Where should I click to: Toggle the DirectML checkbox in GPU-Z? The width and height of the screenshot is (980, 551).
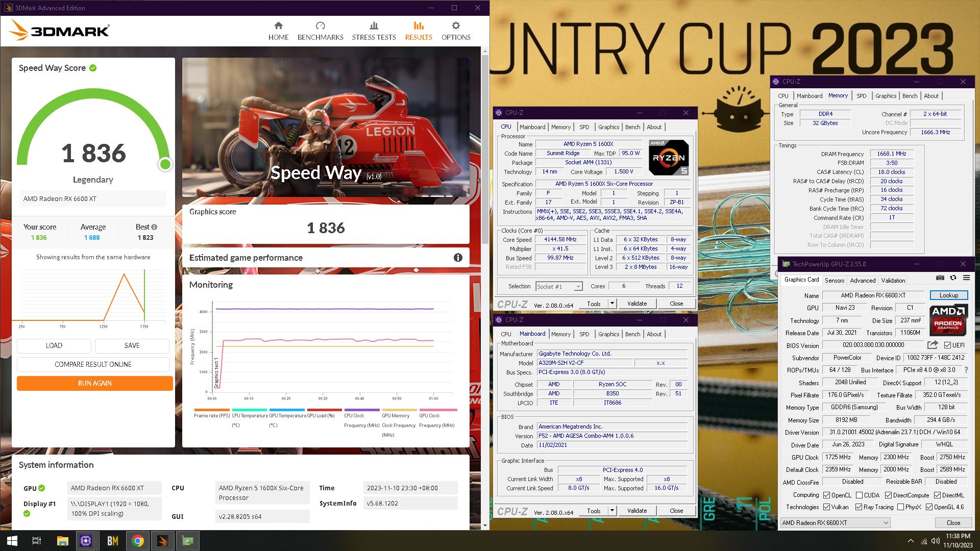[937, 495]
